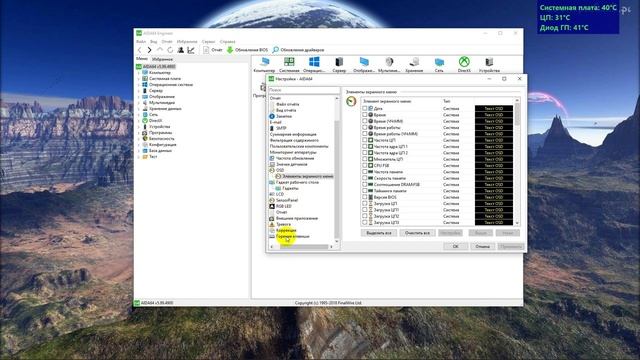Select the SMTP item in settings tree
Image resolution: width=640 pixels, height=360 pixels.
tap(278, 128)
